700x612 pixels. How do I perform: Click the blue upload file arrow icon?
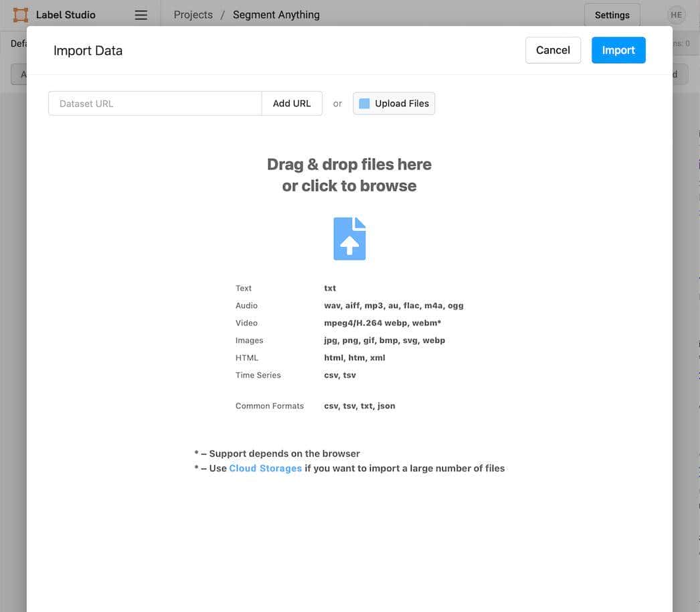point(349,239)
